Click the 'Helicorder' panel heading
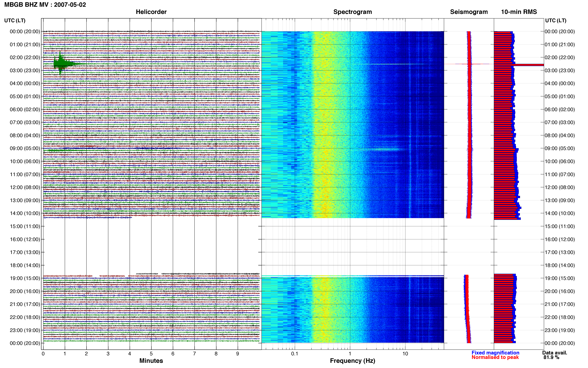 [151, 12]
